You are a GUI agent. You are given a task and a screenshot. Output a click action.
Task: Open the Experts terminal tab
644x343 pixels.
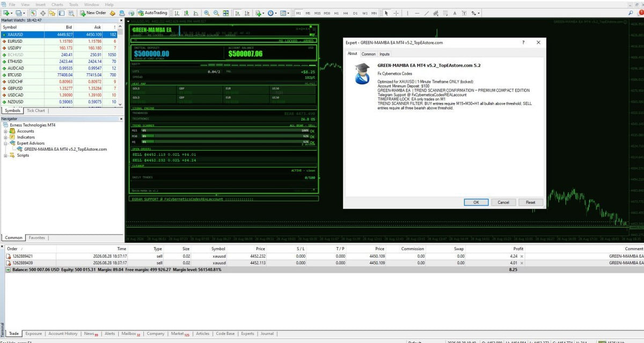click(247, 333)
